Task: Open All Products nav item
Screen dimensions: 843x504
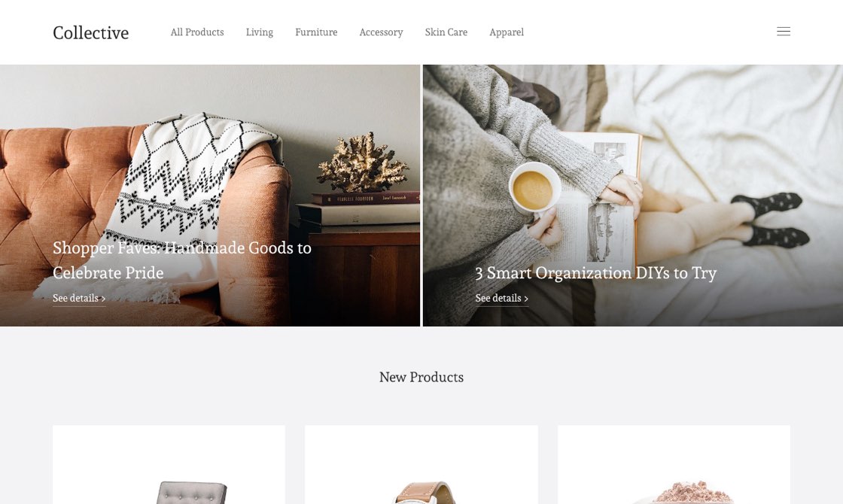Action: click(197, 32)
